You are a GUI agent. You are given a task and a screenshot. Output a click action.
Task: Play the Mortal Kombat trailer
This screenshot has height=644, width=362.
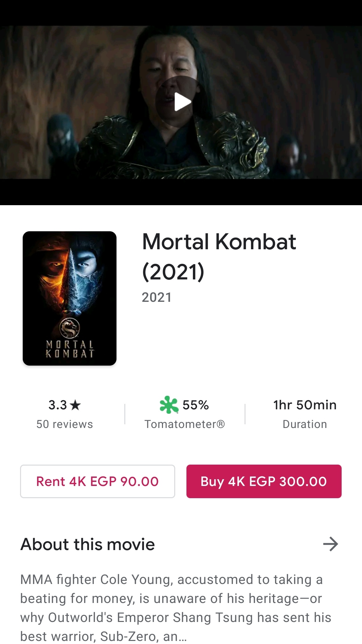(181, 102)
